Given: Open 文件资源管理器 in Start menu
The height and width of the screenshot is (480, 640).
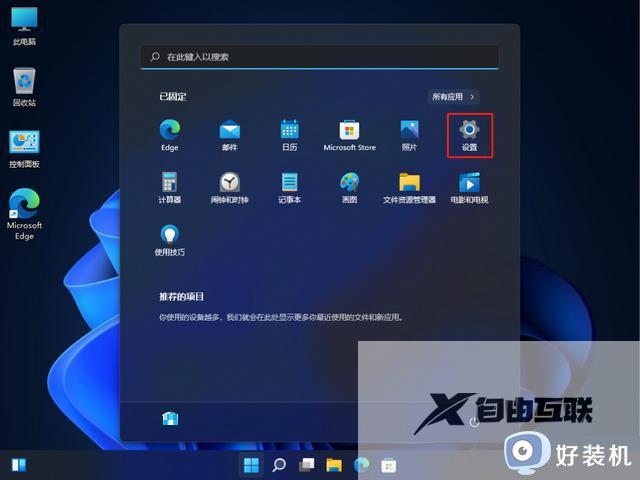Looking at the screenshot, I should click(409, 188).
